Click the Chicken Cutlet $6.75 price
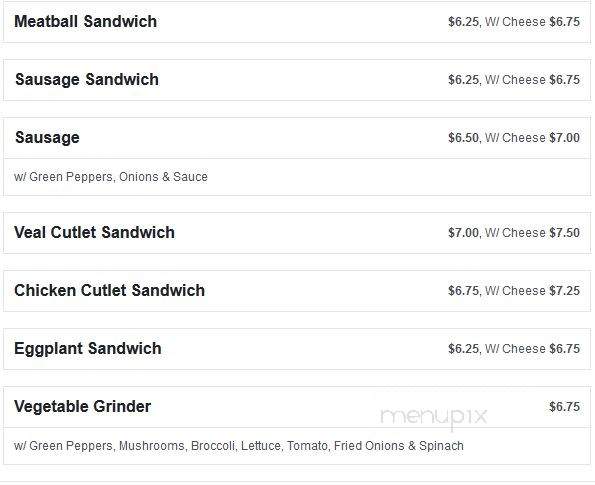 point(463,291)
